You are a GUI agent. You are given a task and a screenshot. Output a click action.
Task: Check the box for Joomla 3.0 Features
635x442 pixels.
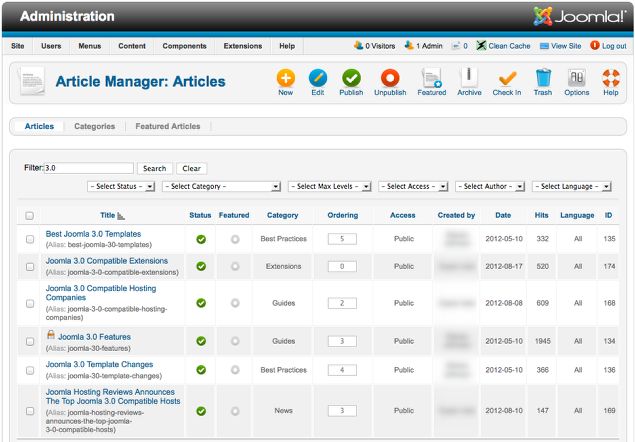click(30, 342)
